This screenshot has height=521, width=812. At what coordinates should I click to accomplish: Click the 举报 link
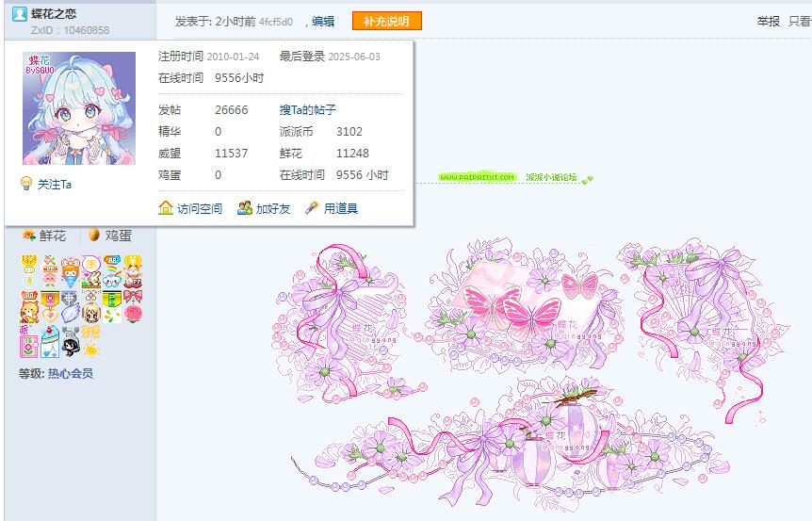[x=769, y=22]
